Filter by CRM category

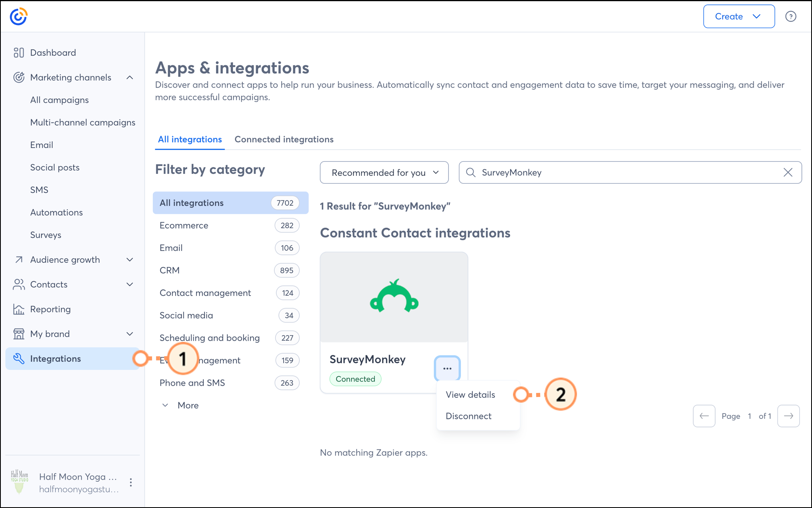pos(230,270)
